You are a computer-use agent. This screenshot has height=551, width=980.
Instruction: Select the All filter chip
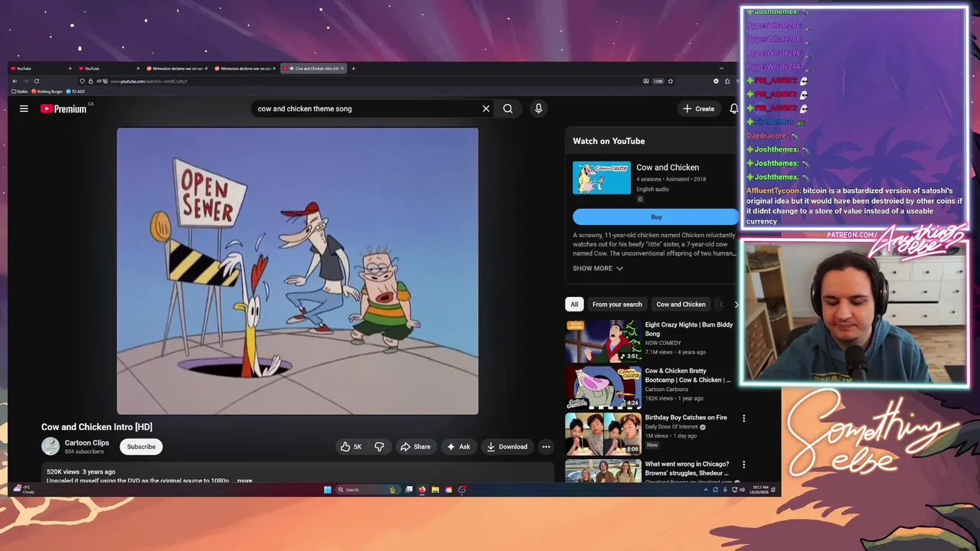tap(574, 305)
